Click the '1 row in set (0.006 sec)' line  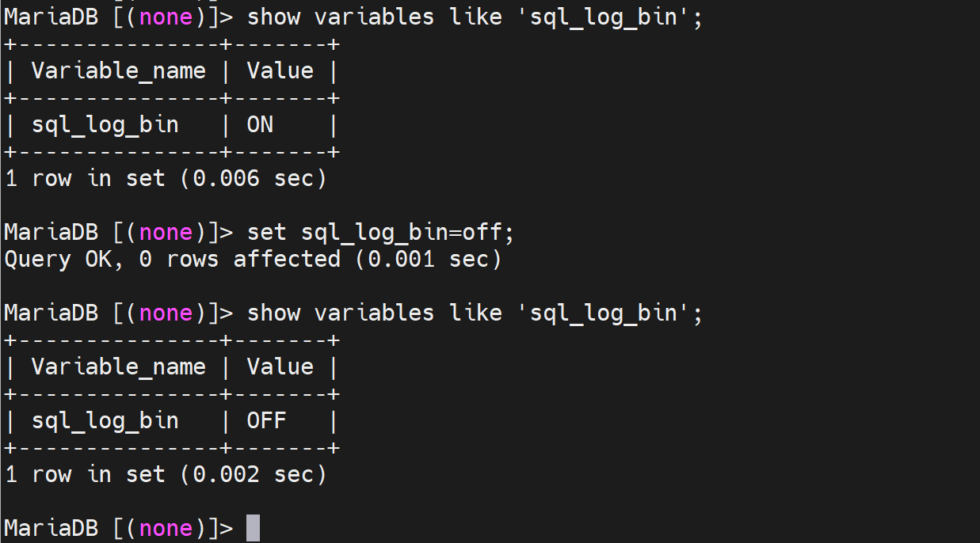tap(166, 179)
